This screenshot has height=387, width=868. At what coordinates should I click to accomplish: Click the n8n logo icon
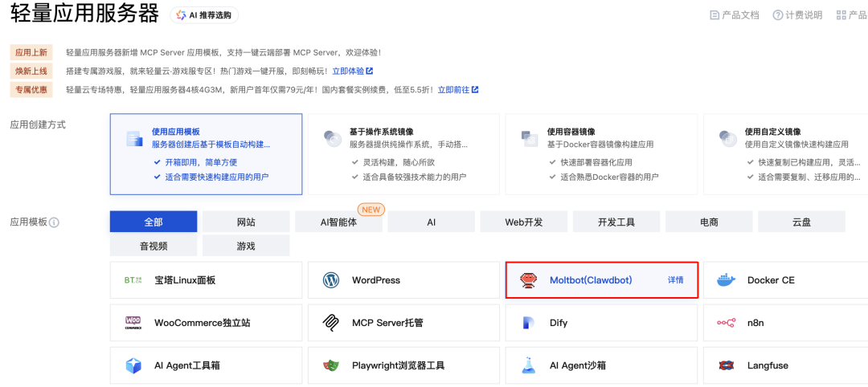pos(726,322)
